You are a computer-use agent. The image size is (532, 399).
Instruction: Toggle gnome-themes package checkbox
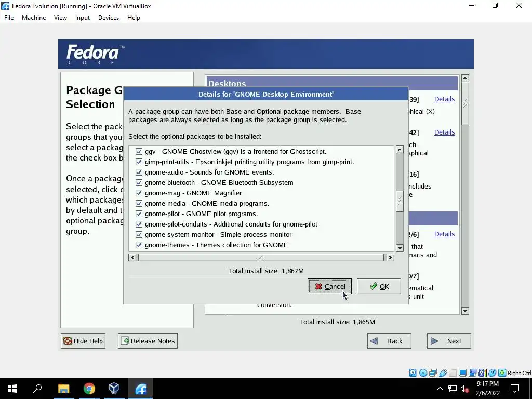tap(139, 245)
